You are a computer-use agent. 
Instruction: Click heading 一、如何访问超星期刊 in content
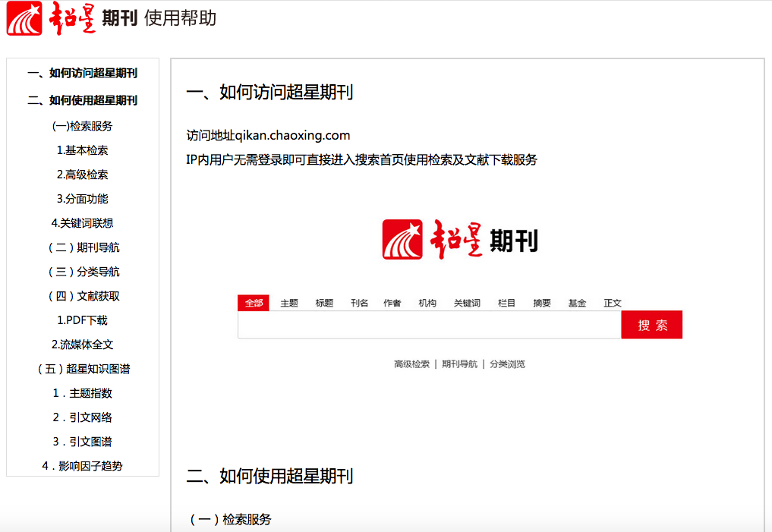[269, 92]
